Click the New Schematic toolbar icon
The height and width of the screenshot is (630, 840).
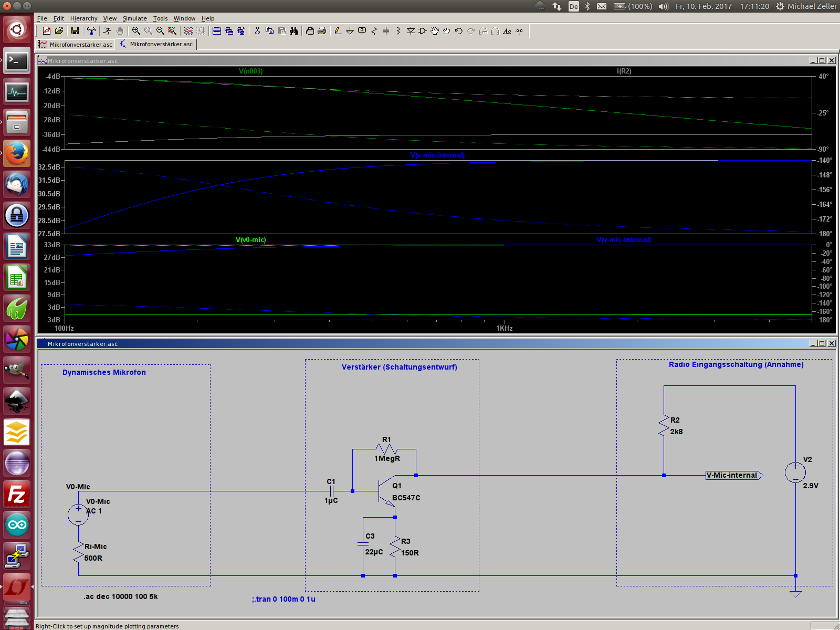click(x=47, y=31)
